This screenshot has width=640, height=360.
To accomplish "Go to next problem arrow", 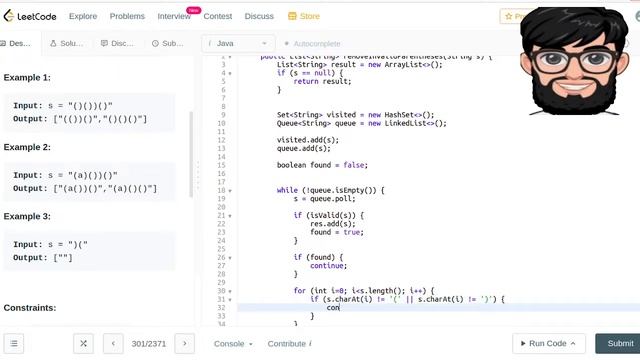I will (184, 344).
